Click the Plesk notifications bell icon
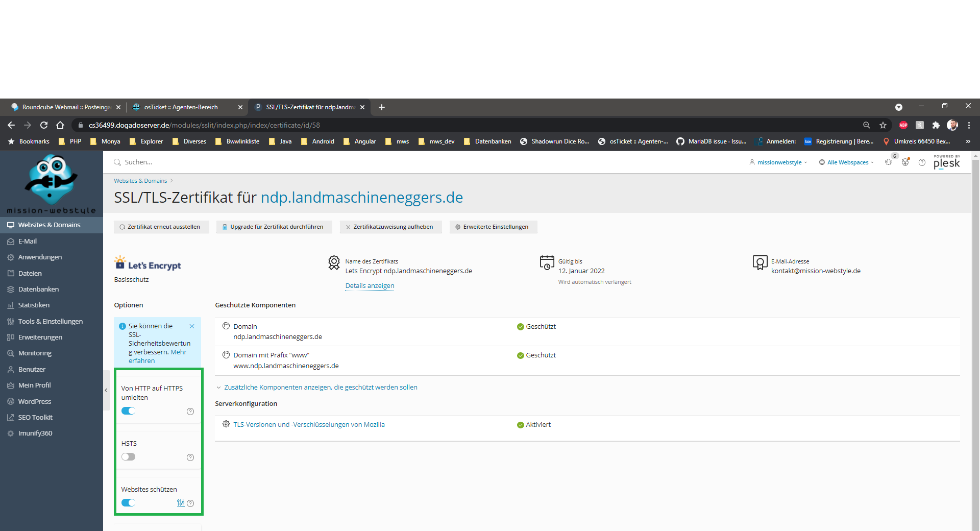980x531 pixels. (x=889, y=162)
